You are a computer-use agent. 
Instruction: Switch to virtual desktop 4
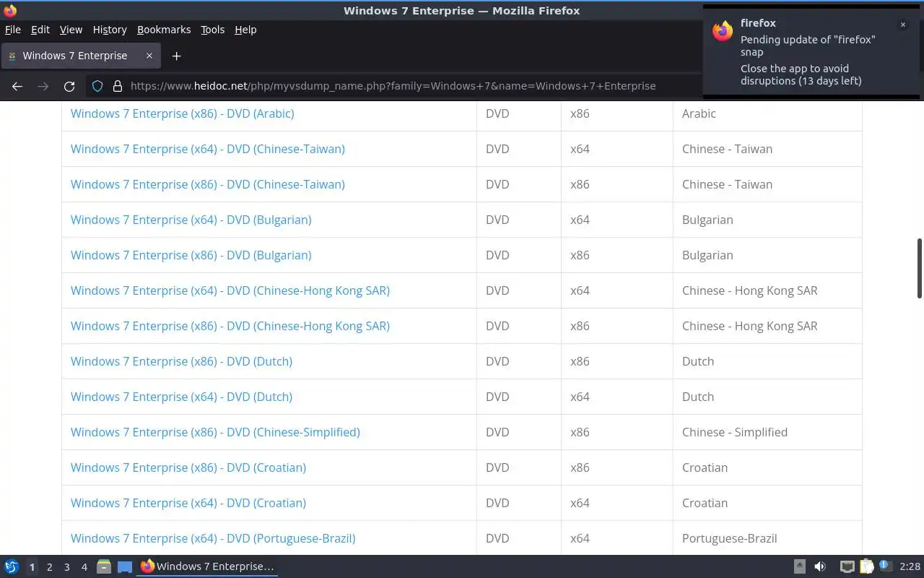84,567
